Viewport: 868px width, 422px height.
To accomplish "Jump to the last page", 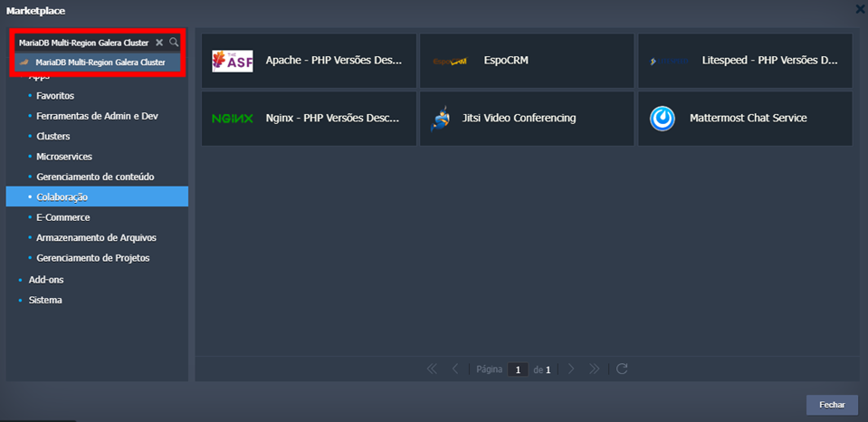I will click(595, 369).
